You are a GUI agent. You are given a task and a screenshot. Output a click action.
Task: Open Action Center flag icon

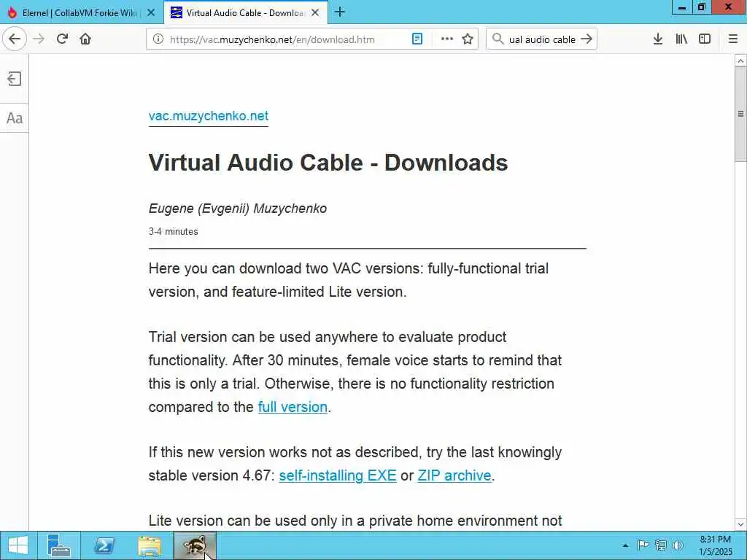[643, 545]
